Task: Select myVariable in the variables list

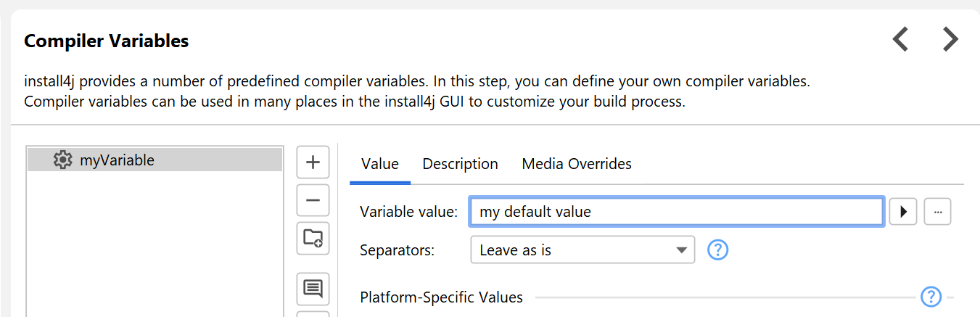Action: 117,160
